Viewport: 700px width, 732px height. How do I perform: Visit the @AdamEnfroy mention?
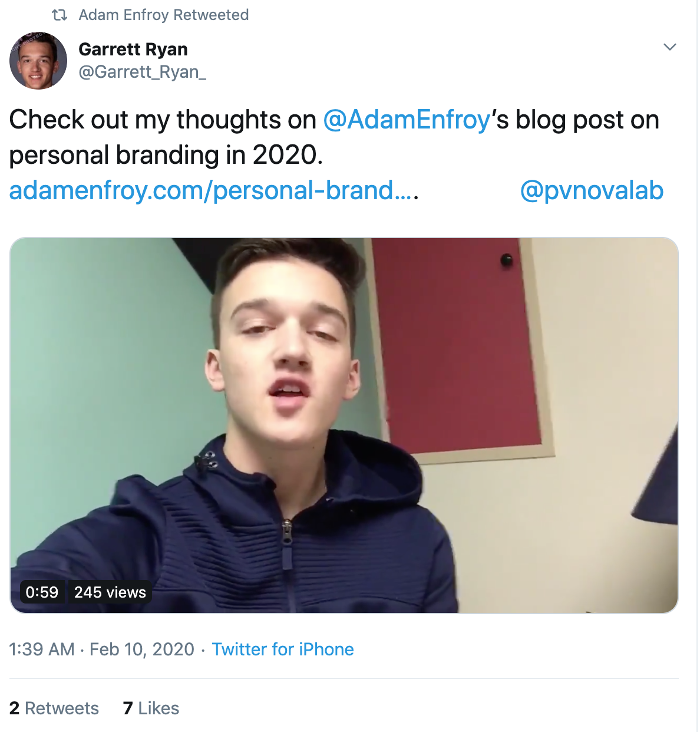point(407,120)
